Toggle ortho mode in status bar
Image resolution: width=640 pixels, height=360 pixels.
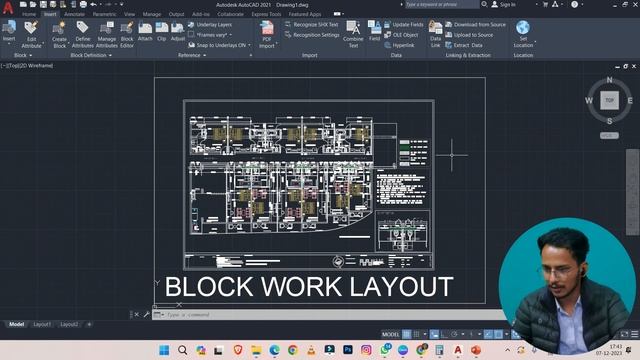444,334
